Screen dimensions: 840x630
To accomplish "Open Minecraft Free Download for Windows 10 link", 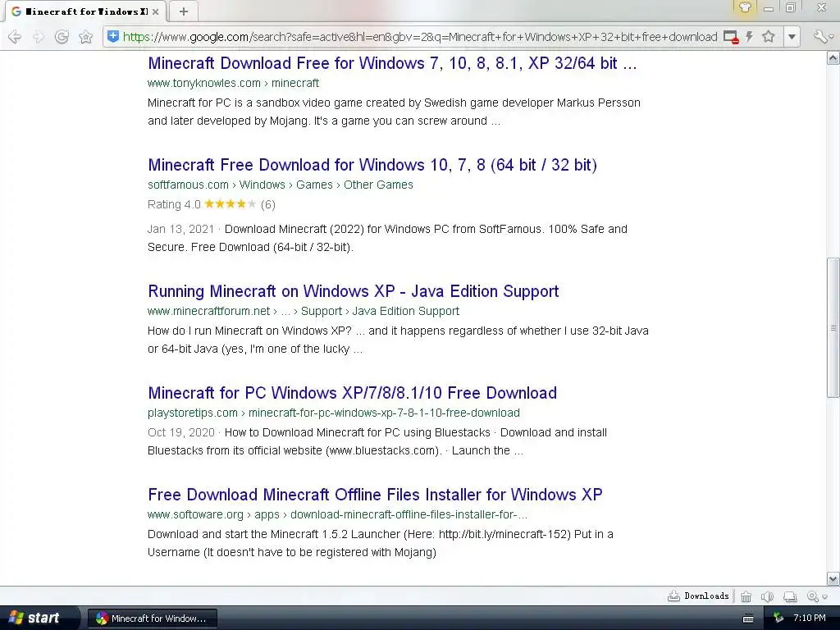I will click(x=372, y=165).
